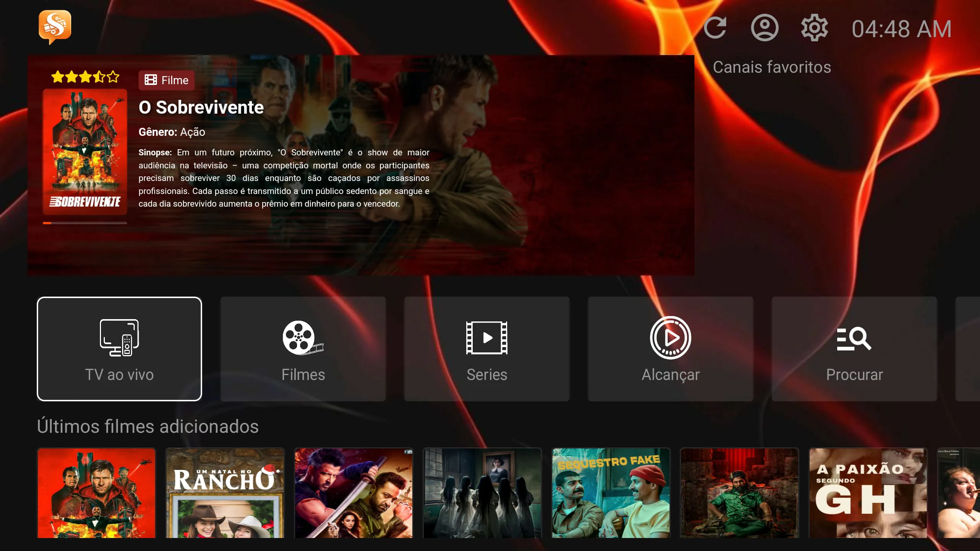Click the five-star rating above poster
Viewport: 980px width, 551px height.
(x=85, y=77)
